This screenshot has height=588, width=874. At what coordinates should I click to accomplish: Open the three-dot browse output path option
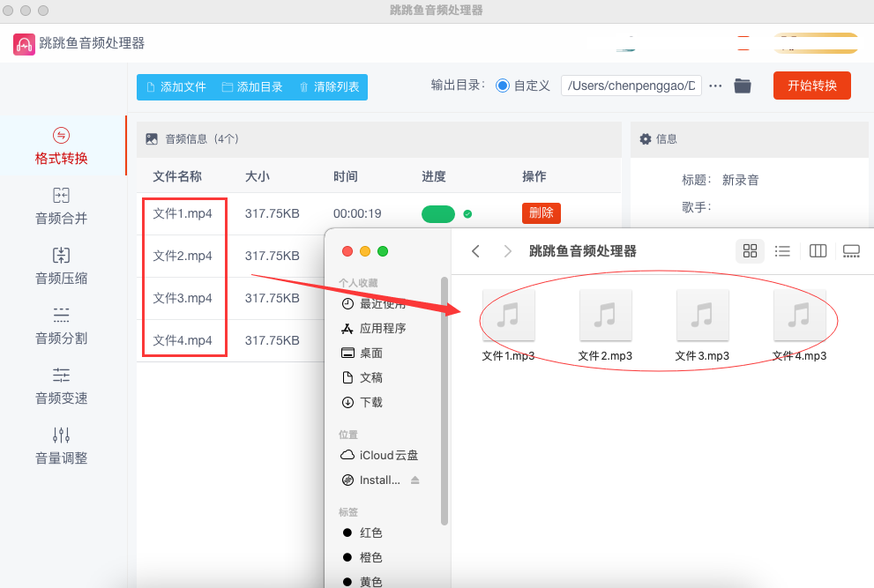[x=715, y=86]
